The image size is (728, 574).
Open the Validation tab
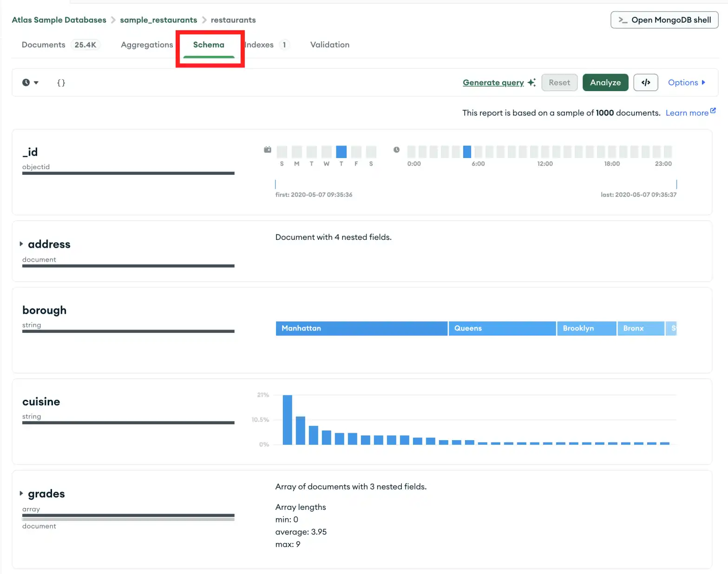point(329,45)
